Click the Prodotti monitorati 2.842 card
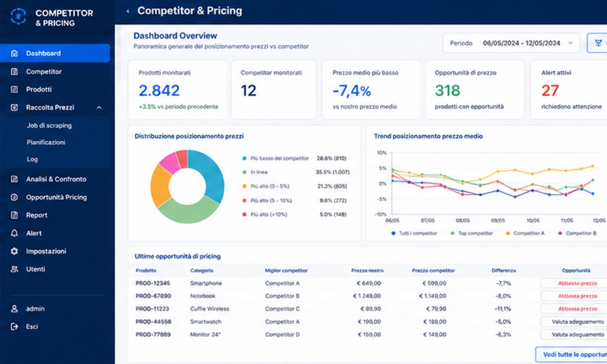 pyautogui.click(x=178, y=89)
